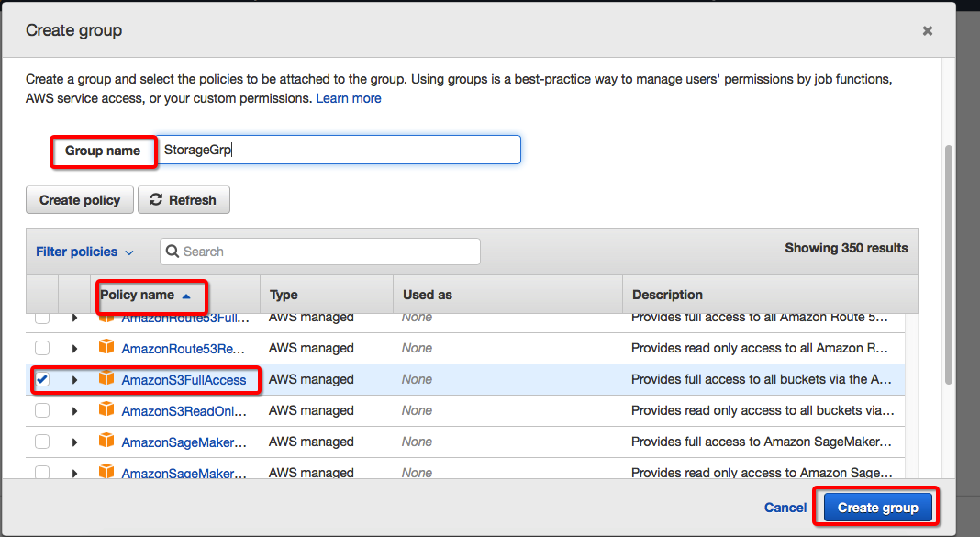Sort by the Used as column header
The height and width of the screenshot is (537, 980).
[x=428, y=295]
